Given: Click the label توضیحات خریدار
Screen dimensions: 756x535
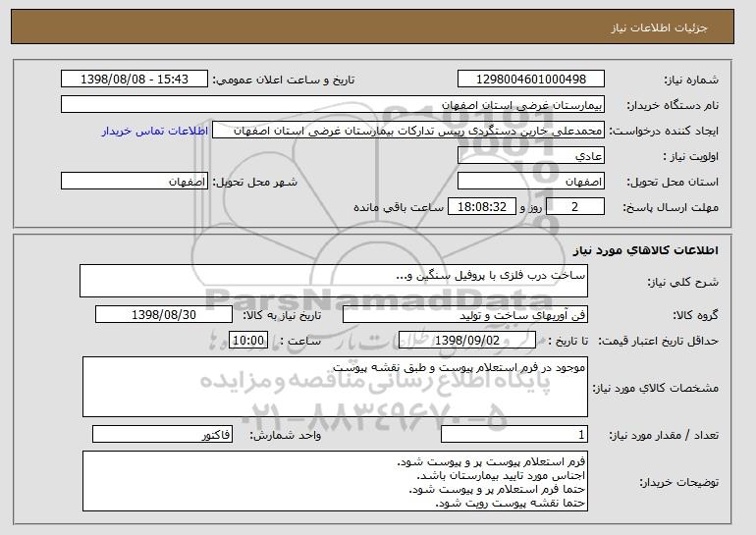Looking at the screenshot, I should click(x=678, y=482).
